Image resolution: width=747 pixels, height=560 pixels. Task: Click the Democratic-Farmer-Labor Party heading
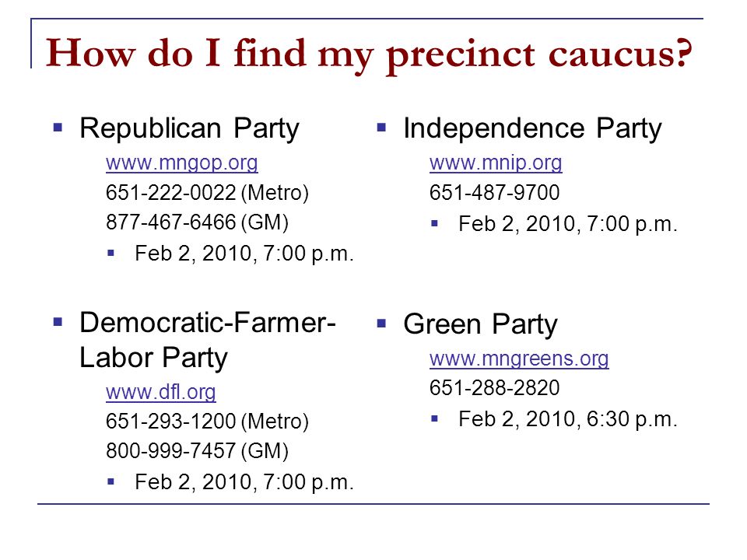pos(208,340)
